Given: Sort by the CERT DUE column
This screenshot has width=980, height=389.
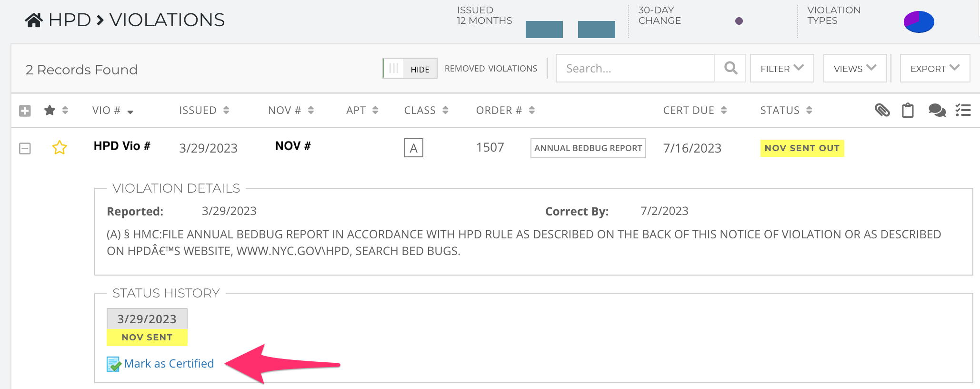Looking at the screenshot, I should coord(695,110).
